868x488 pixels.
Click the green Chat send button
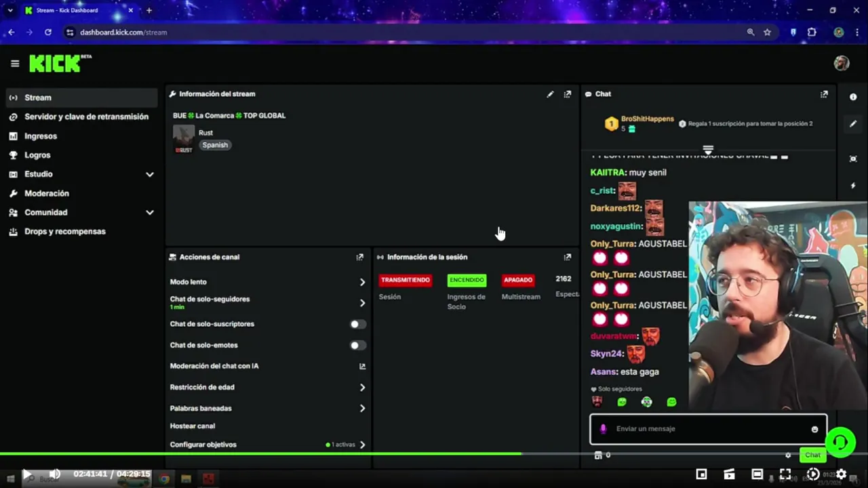812,455
